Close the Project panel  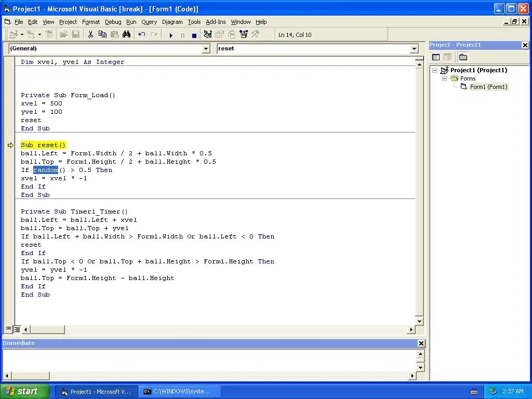pyautogui.click(x=525, y=45)
